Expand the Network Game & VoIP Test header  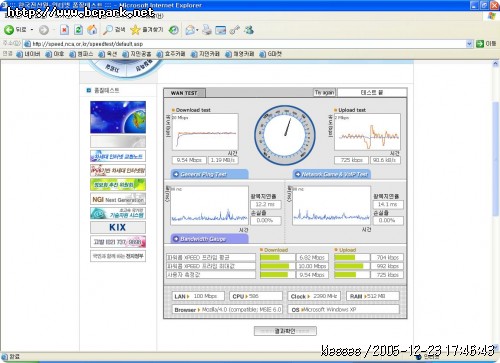click(332, 174)
